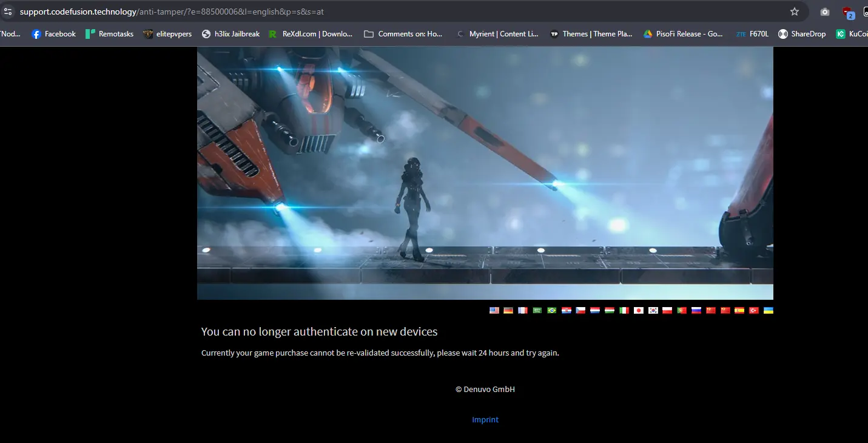Select the German flag language option
Viewport: 868px width, 443px height.
[x=508, y=310]
